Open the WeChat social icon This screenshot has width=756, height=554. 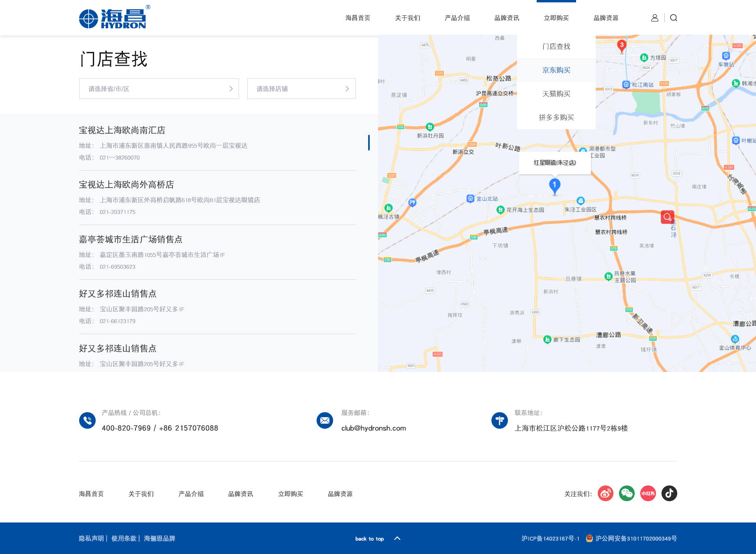point(626,493)
